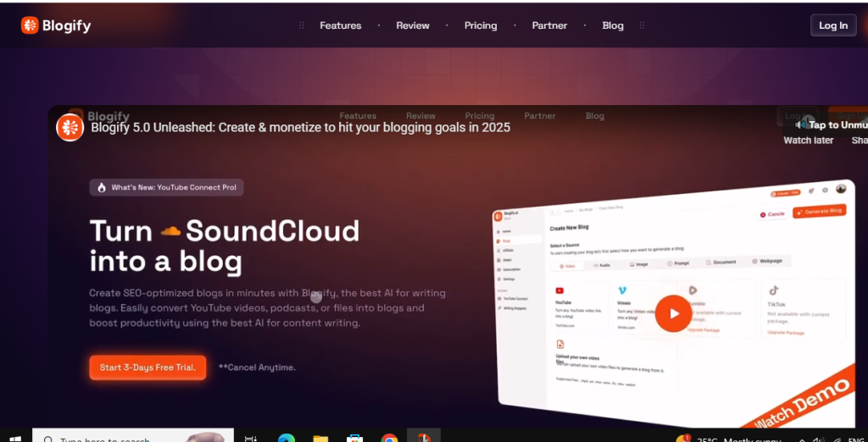Open File Explorer from the taskbar
The width and height of the screenshot is (868, 442).
(x=320, y=438)
